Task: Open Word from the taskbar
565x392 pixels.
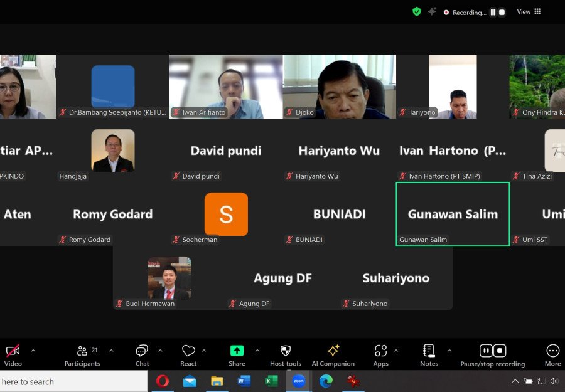Action: 244,381
